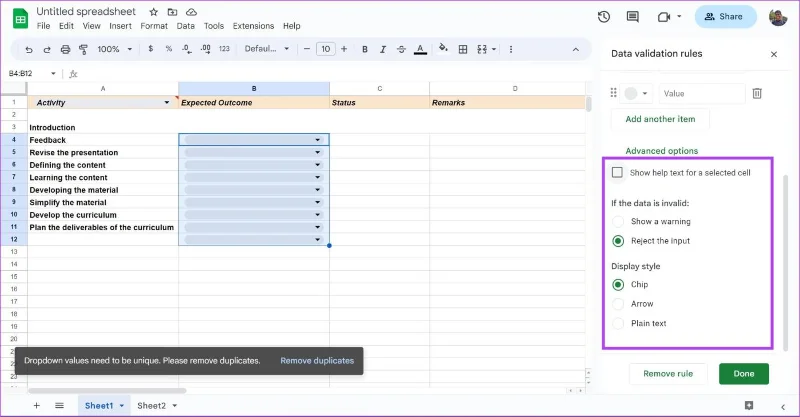Format as currency with dollar icon
The width and height of the screenshot is (800, 417).
pos(151,48)
